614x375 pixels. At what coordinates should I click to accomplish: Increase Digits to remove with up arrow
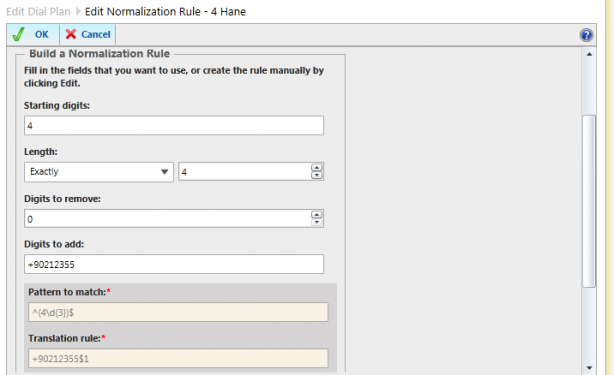[x=316, y=215]
